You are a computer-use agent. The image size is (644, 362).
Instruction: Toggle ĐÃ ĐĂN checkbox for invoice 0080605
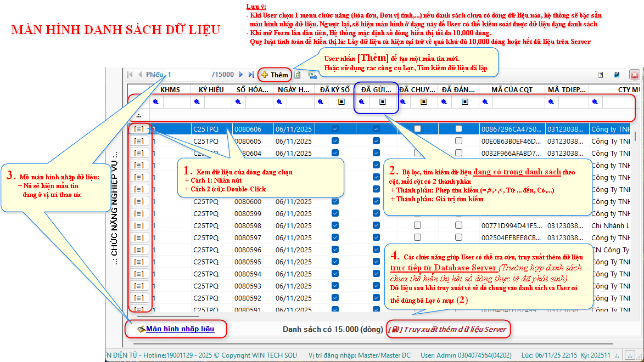coord(458,141)
